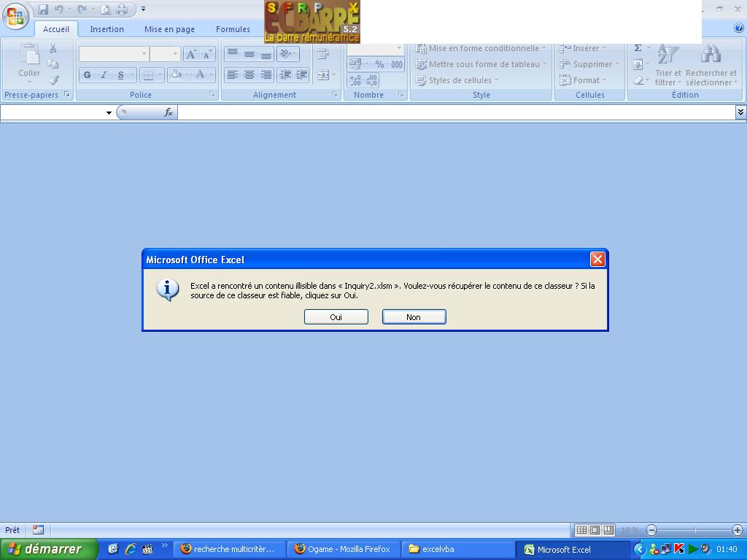Open the Insertion ribbon tab
Viewport: 747px width, 560px height.
click(x=107, y=29)
